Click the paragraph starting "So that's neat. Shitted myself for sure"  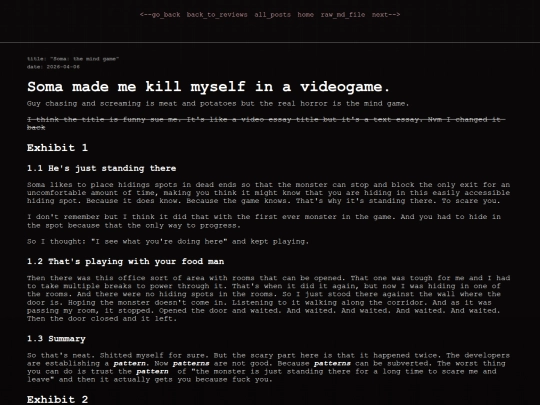[269, 367]
